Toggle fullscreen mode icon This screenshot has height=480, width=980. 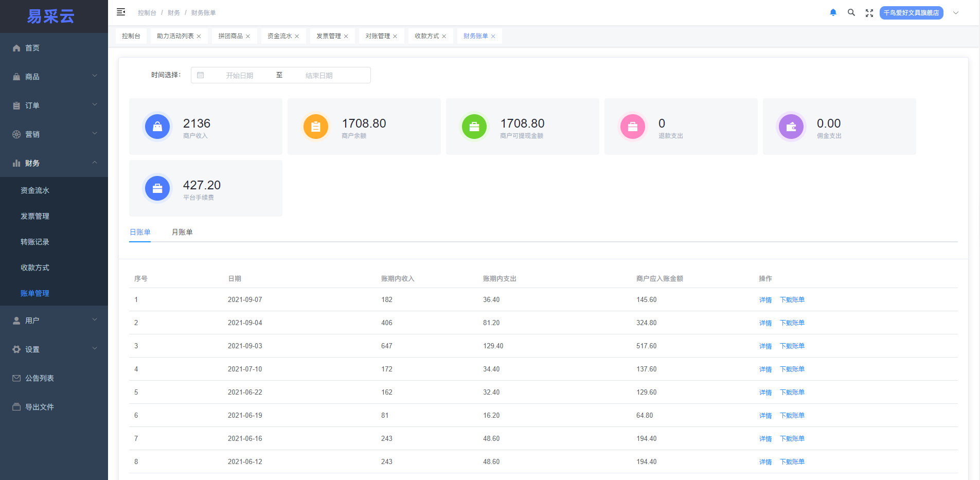point(869,13)
